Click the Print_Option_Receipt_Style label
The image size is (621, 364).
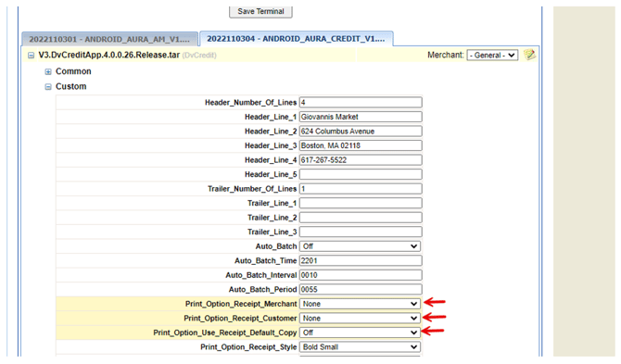(248, 347)
